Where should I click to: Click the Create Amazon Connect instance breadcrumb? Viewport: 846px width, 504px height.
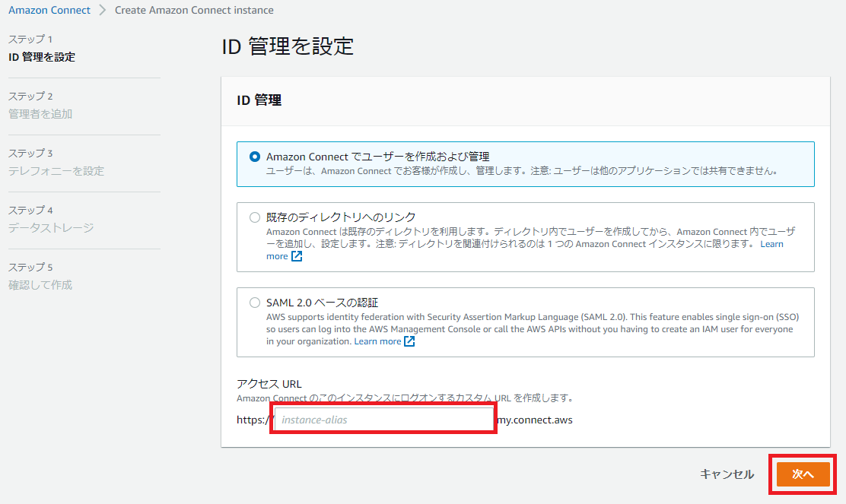[x=194, y=10]
